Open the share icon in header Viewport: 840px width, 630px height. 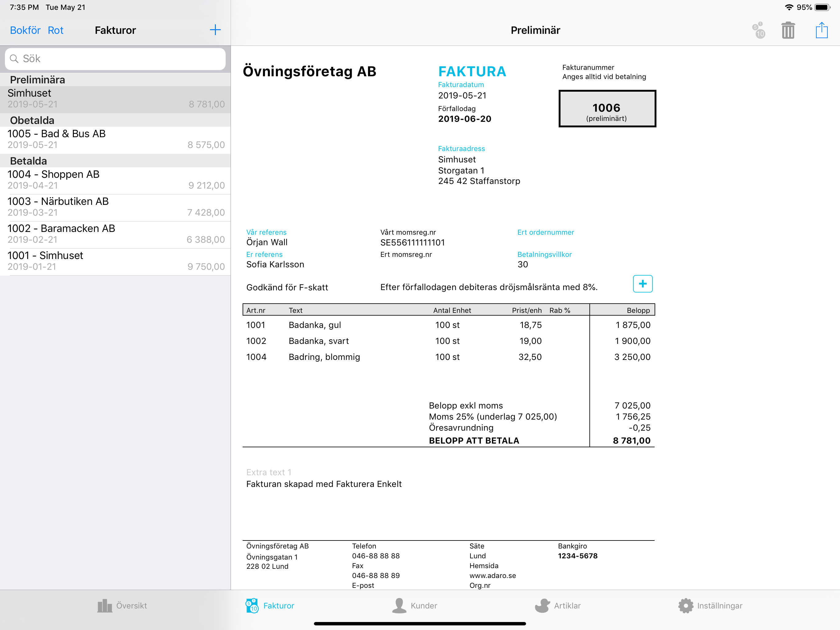(821, 30)
